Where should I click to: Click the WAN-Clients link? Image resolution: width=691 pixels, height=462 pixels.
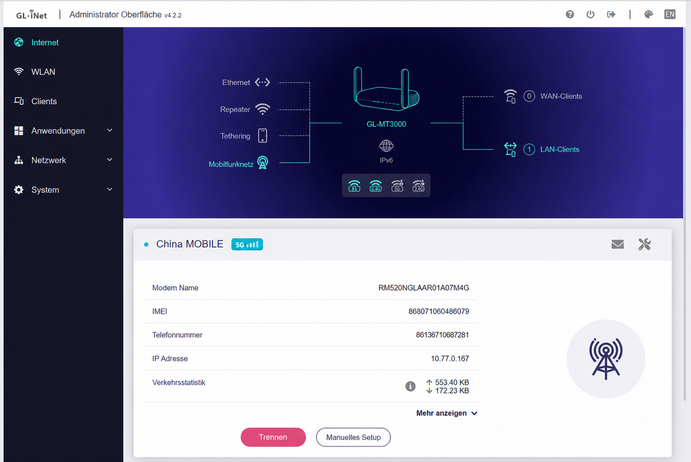[x=561, y=96]
